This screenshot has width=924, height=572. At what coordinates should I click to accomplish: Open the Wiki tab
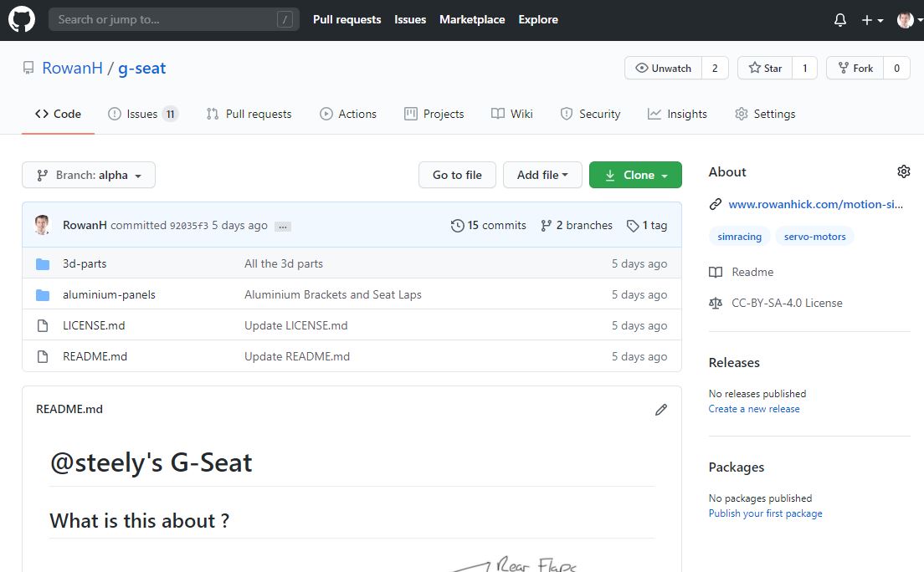point(512,115)
